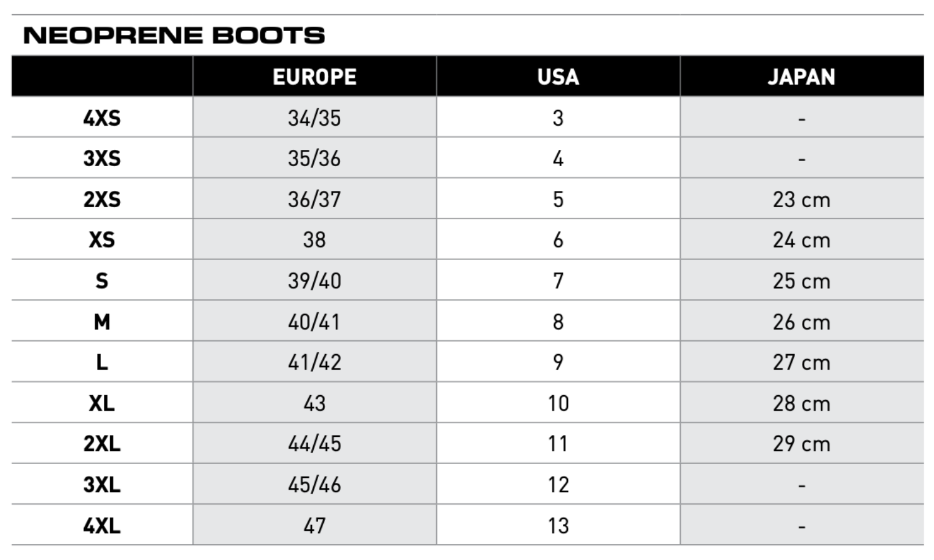Click the 4XS size row label
Viewport: 934px width, 560px height.
click(102, 118)
